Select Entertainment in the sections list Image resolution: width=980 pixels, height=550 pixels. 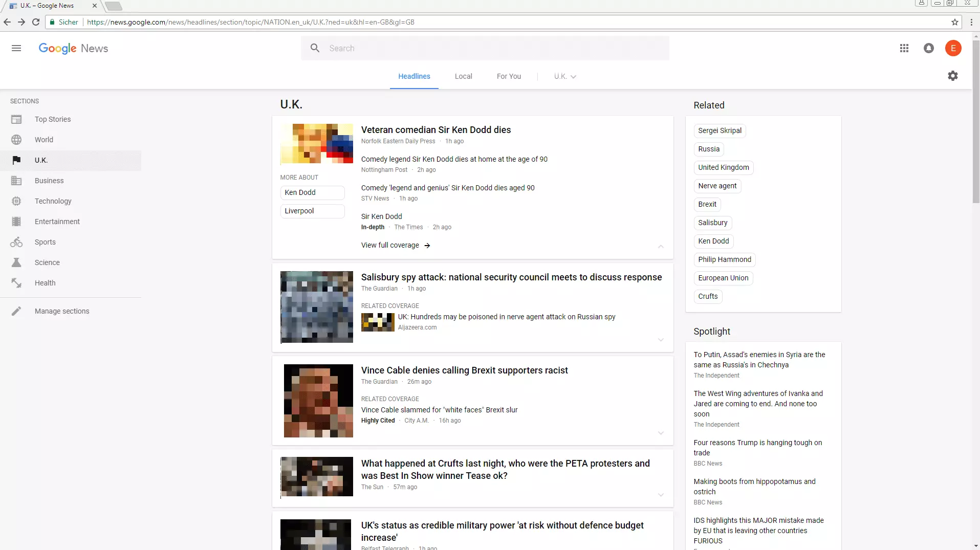(x=71, y=222)
